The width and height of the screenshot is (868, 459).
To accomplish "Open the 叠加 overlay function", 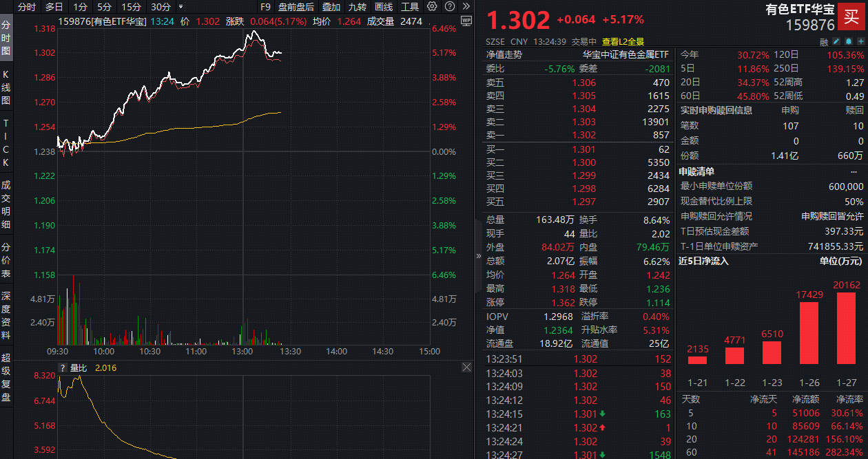I will point(331,7).
